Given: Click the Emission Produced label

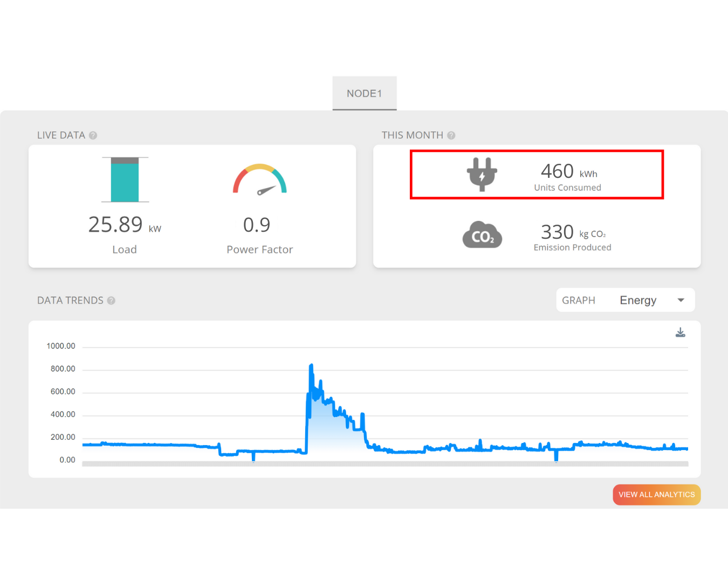Looking at the screenshot, I should [572, 247].
